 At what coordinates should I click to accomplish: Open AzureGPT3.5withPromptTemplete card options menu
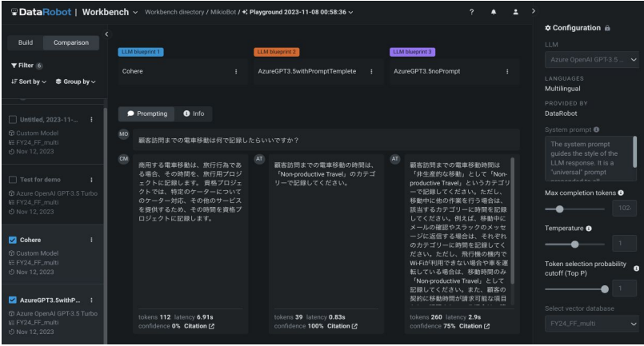coord(371,71)
